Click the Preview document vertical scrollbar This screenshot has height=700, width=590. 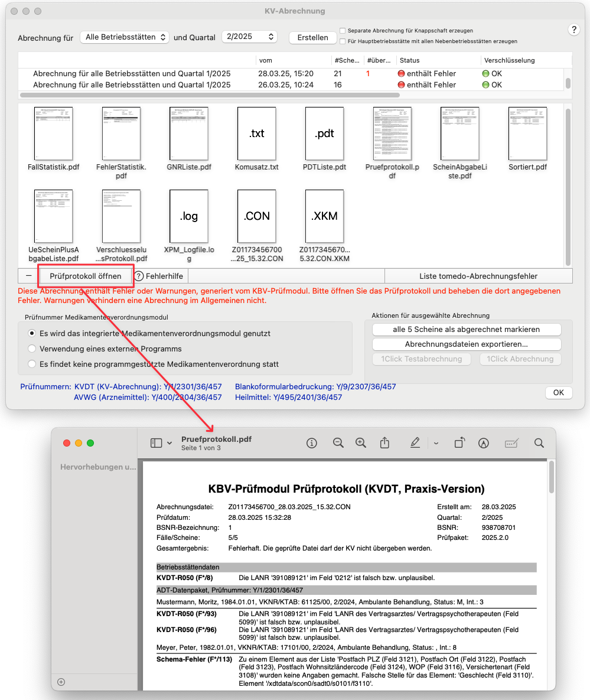pos(552,478)
